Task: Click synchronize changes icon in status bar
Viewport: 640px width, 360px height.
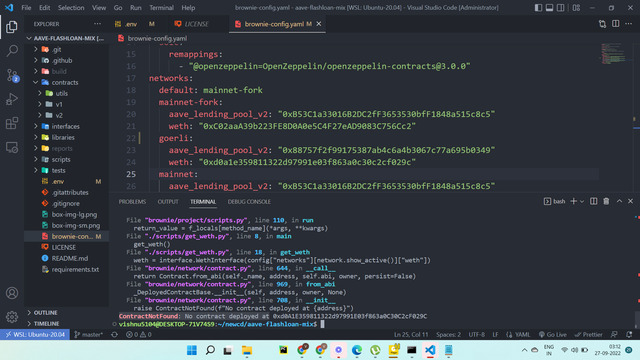Action: [x=115, y=335]
